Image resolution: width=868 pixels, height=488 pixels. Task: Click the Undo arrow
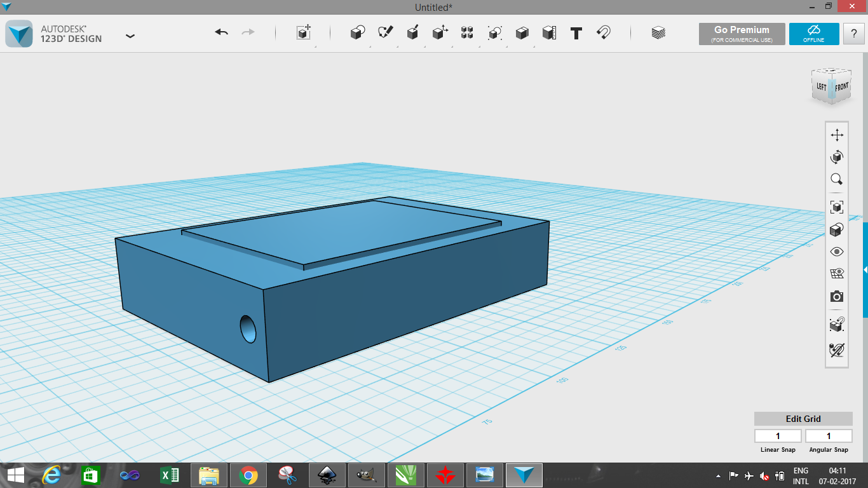(221, 32)
